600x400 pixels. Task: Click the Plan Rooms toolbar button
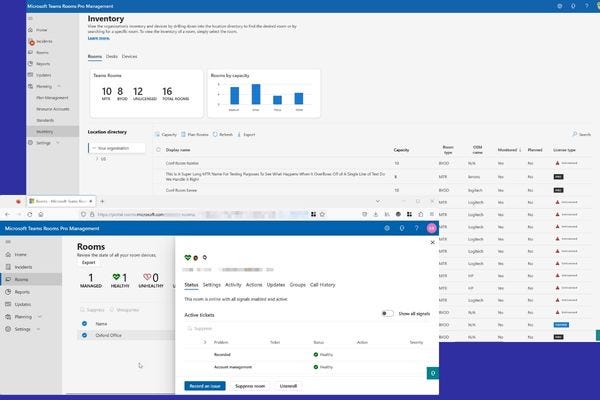[195, 135]
